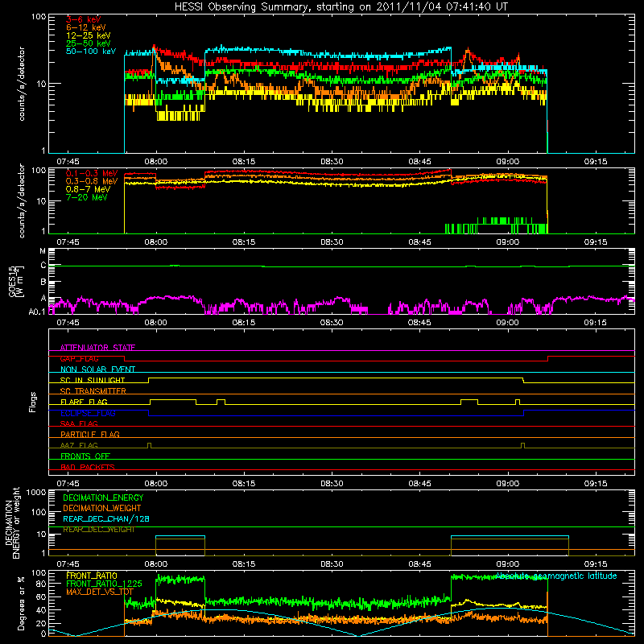
Task: Click the SAA_FLAG label
Action: 79,423
